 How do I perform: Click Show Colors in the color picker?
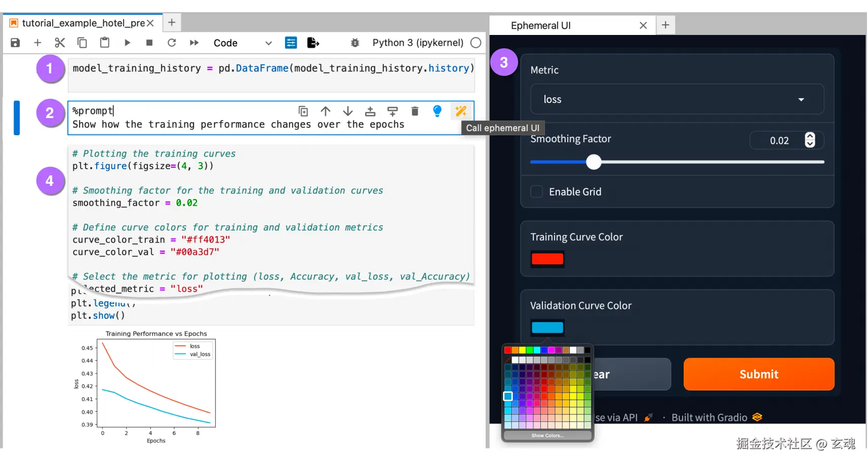[547, 436]
